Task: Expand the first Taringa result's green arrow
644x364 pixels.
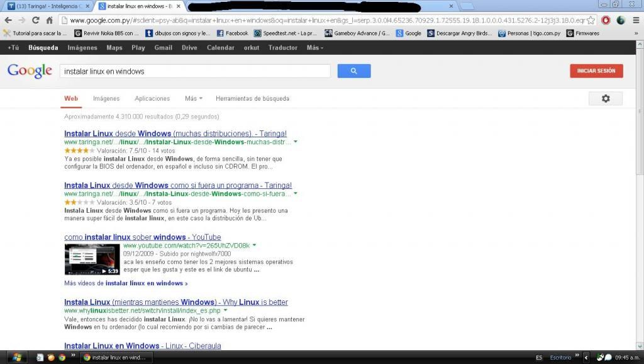Action: pyautogui.click(x=296, y=142)
